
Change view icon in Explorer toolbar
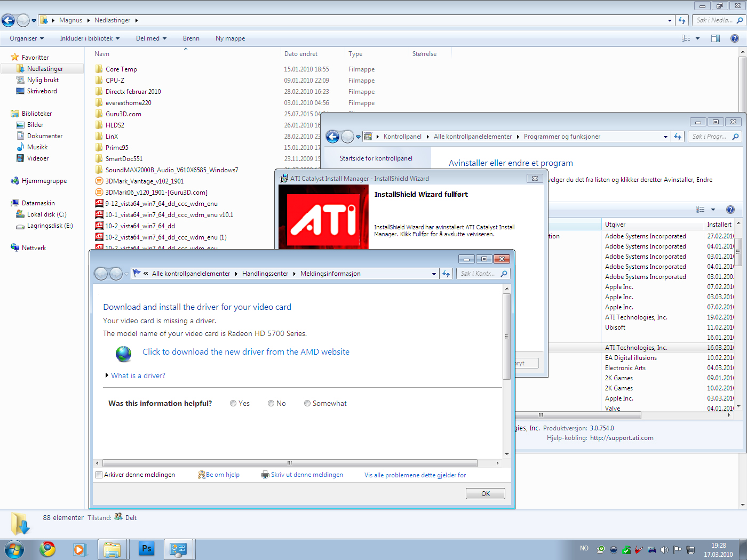point(686,38)
